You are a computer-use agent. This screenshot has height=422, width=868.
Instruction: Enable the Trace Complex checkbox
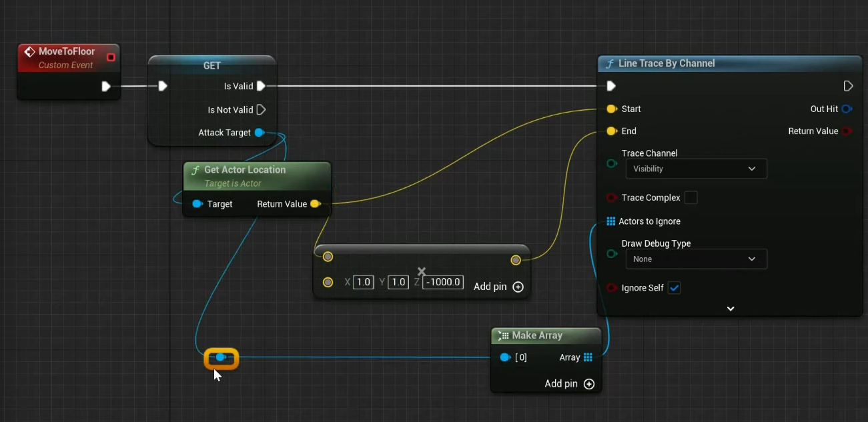coord(691,197)
